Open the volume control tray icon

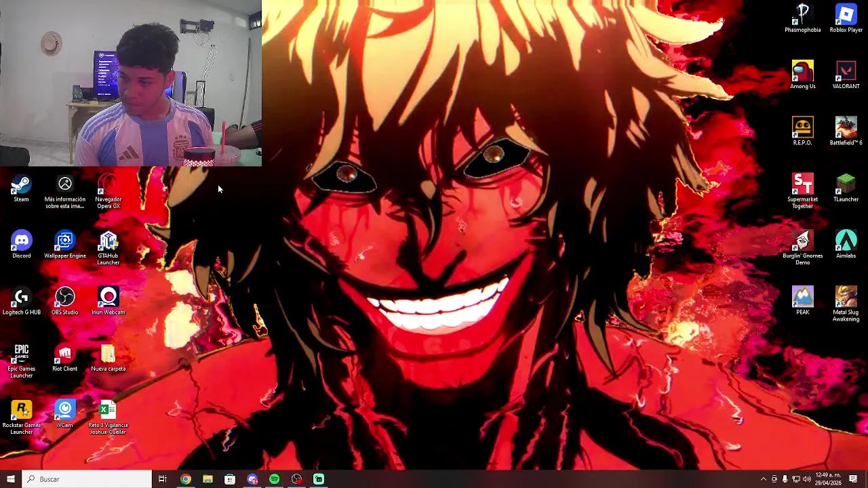(806, 479)
